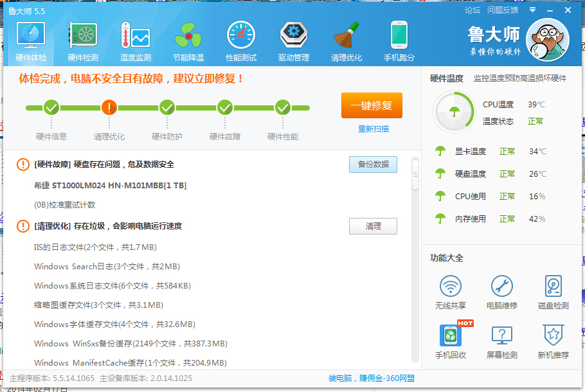Click the 论坛 forum link
This screenshot has width=585, height=392.
click(473, 10)
